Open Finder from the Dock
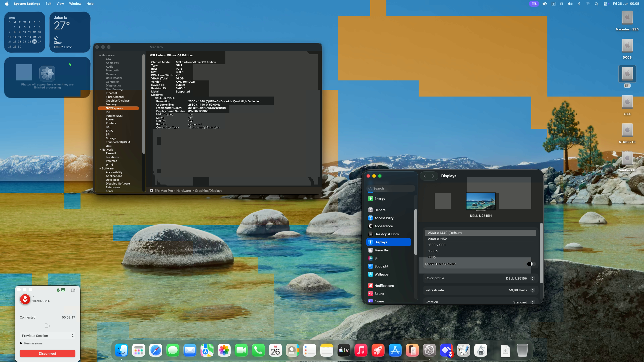Image resolution: width=644 pixels, height=362 pixels. [122, 350]
